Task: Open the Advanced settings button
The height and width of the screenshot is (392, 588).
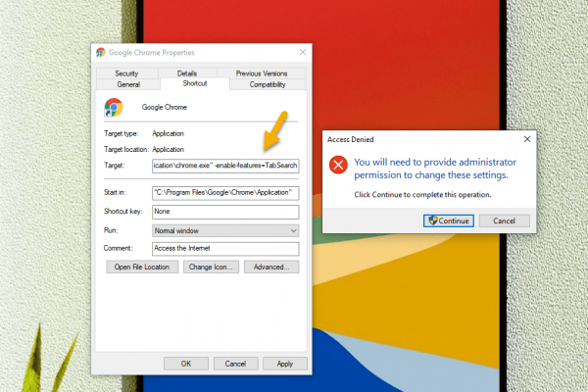Action: 271,267
